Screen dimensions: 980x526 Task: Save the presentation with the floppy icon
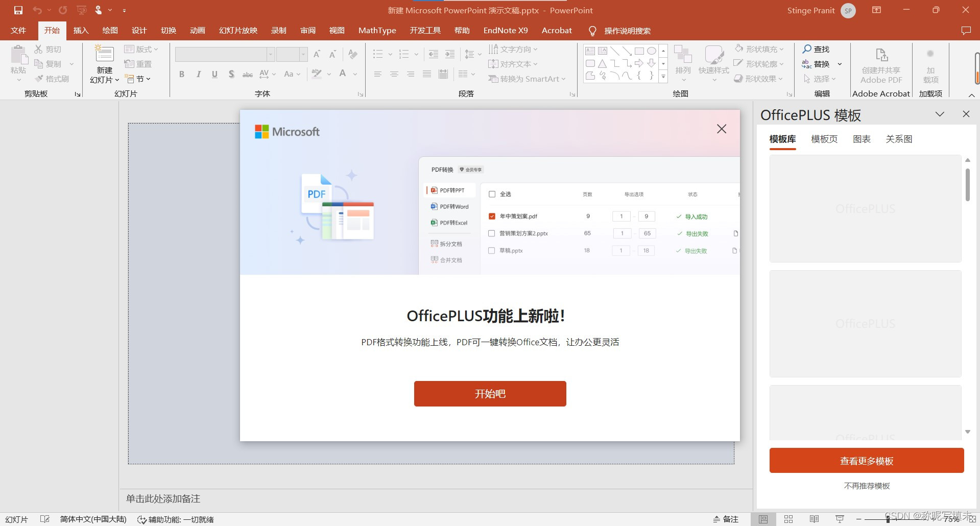(18, 10)
